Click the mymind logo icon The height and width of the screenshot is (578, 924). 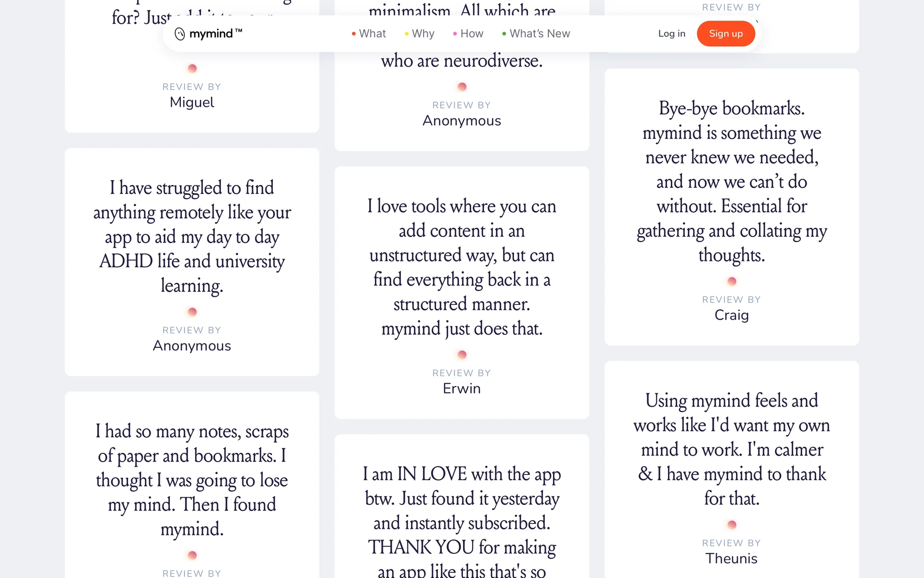click(180, 34)
